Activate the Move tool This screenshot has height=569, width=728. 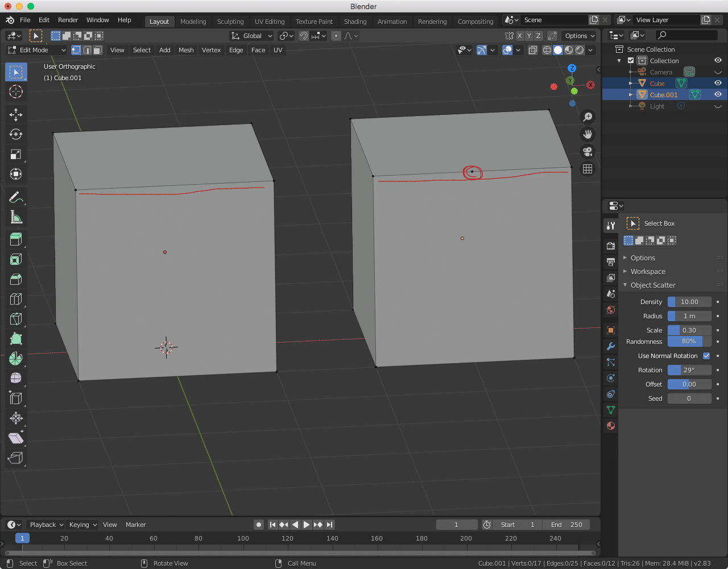pyautogui.click(x=16, y=114)
